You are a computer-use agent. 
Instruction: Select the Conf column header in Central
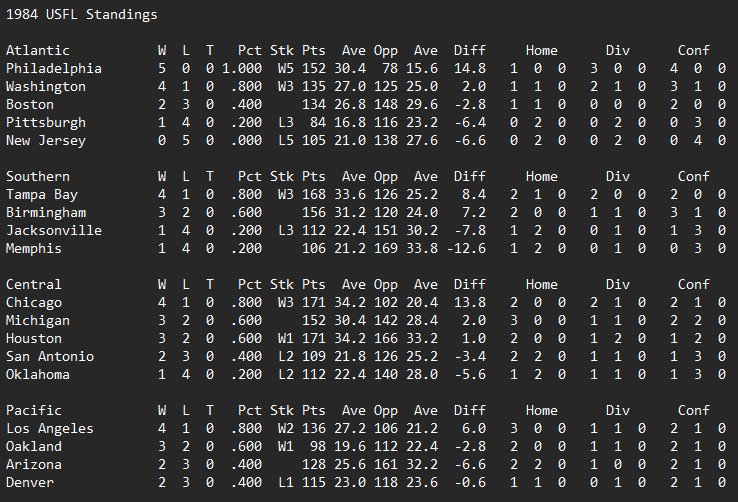[693, 285]
